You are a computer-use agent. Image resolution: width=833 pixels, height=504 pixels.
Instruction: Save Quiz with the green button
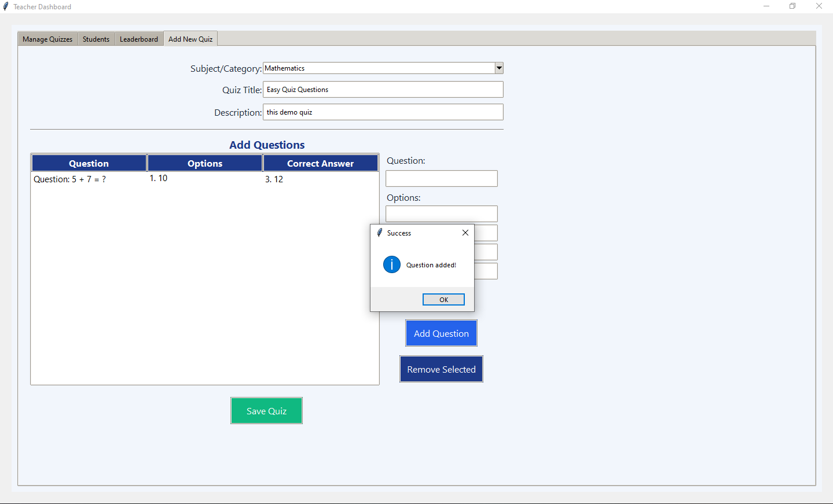coord(266,410)
